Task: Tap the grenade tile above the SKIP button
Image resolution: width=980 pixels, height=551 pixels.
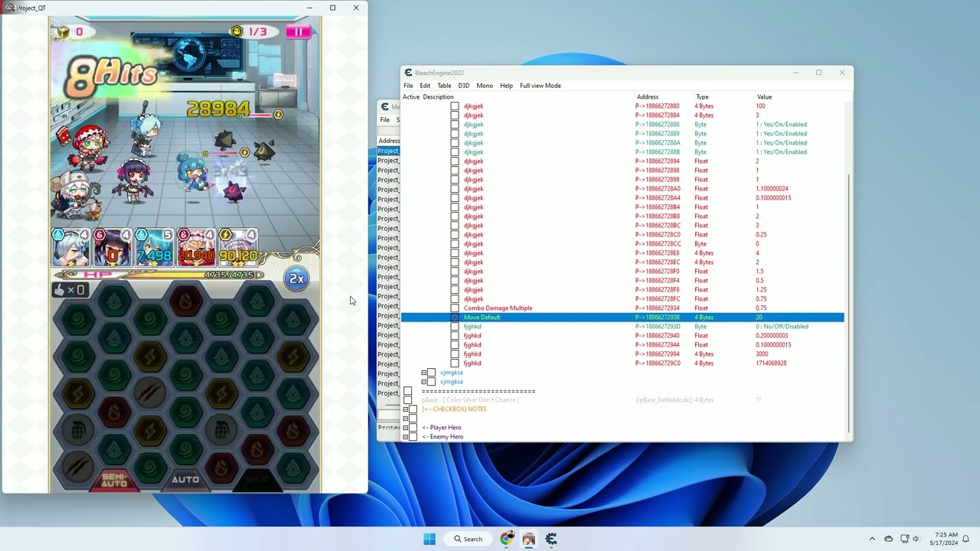Action: pos(221,431)
